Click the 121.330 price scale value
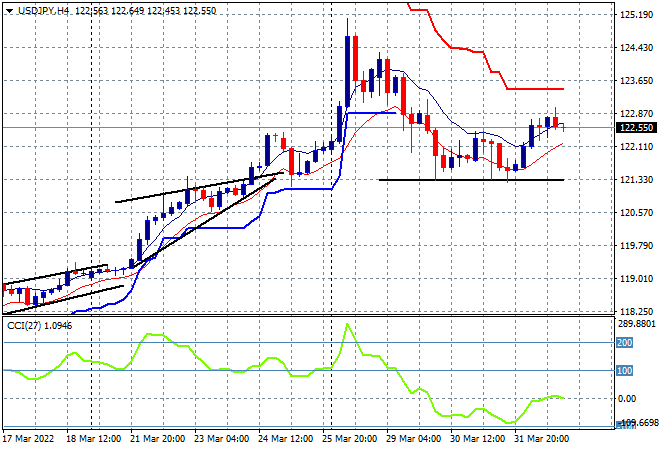The width and height of the screenshot is (660, 450). [636, 179]
